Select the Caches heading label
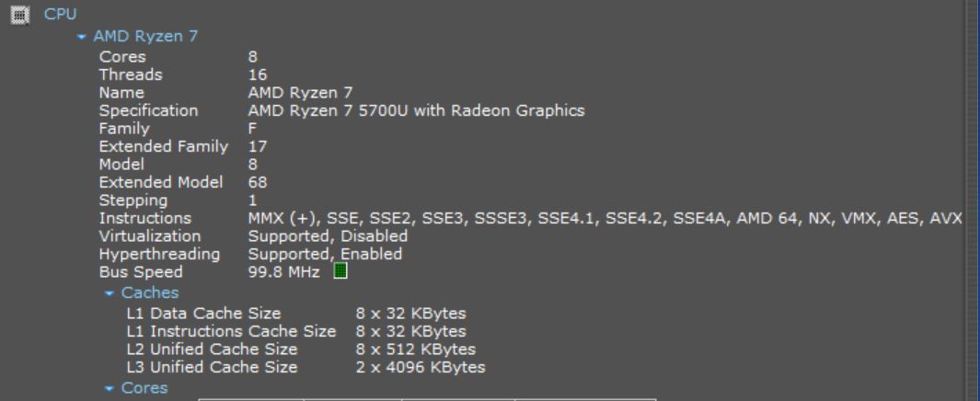The image size is (980, 401). click(x=150, y=292)
